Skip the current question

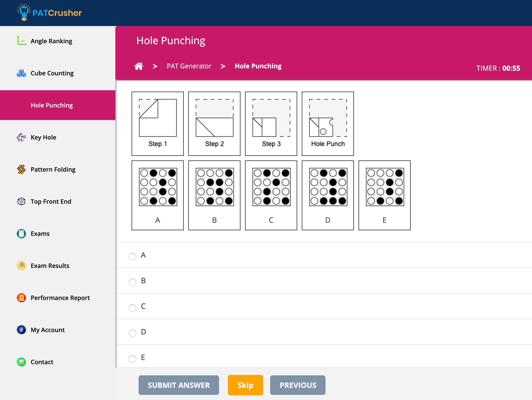click(x=245, y=385)
